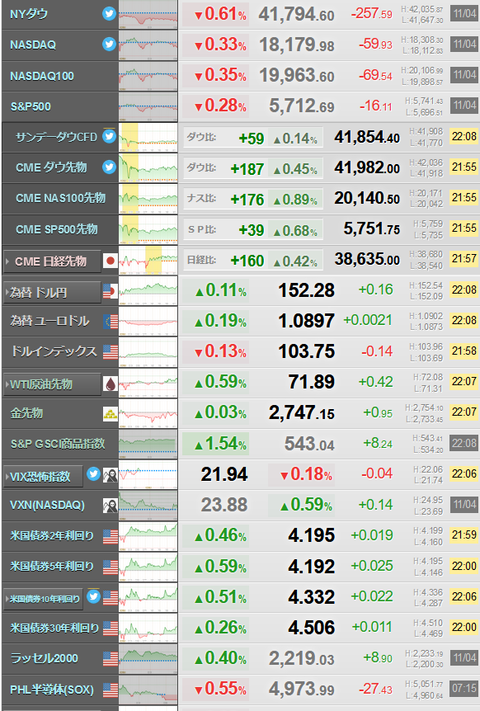Open CME SP500先物 link
480x711 pixels.
(x=57, y=229)
